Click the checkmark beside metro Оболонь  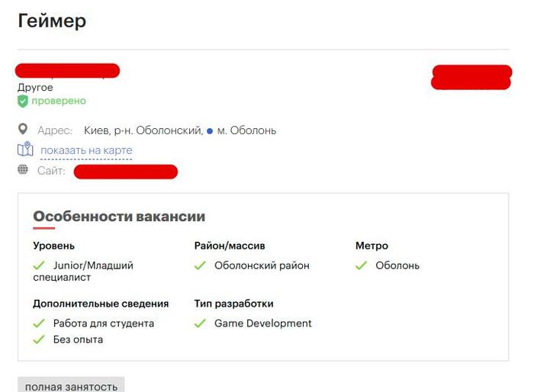[361, 265]
